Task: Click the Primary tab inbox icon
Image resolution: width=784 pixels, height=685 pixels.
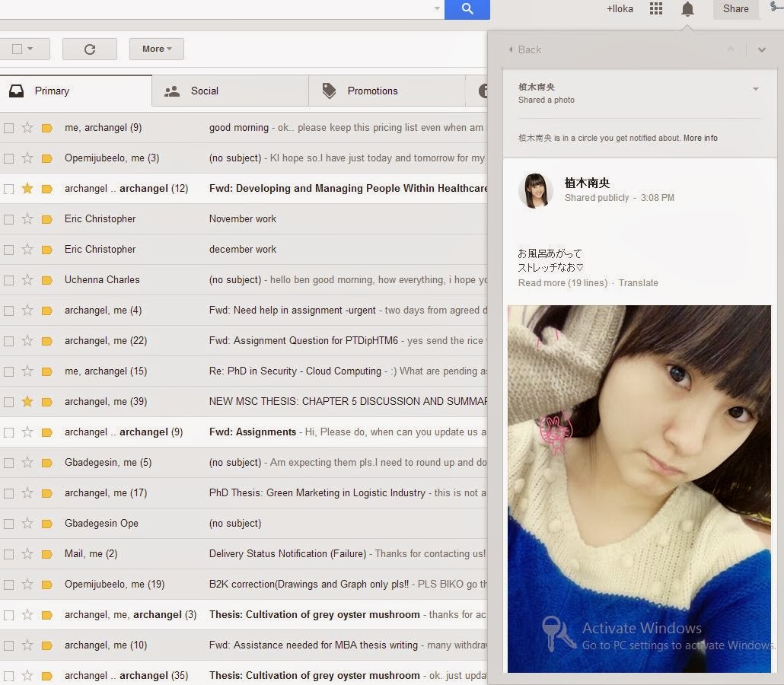Action: (17, 91)
